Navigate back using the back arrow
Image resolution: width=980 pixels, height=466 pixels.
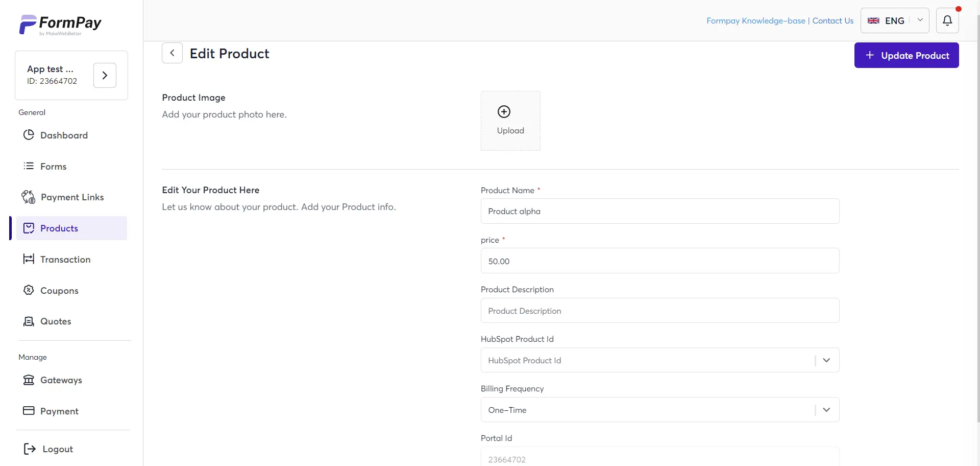pyautogui.click(x=172, y=53)
